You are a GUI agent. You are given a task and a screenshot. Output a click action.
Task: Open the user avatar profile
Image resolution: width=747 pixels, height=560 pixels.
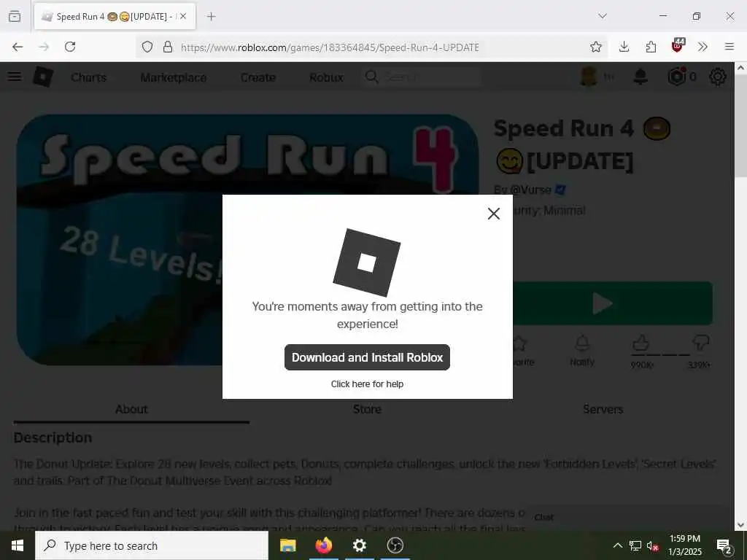589,77
